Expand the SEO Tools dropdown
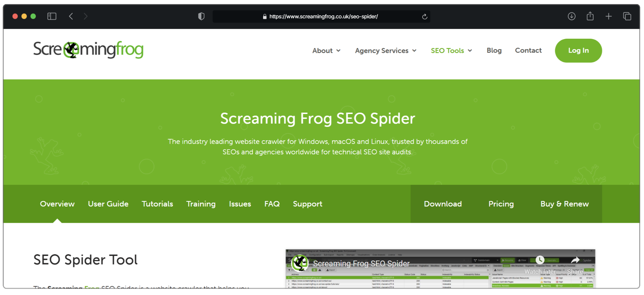 [451, 50]
